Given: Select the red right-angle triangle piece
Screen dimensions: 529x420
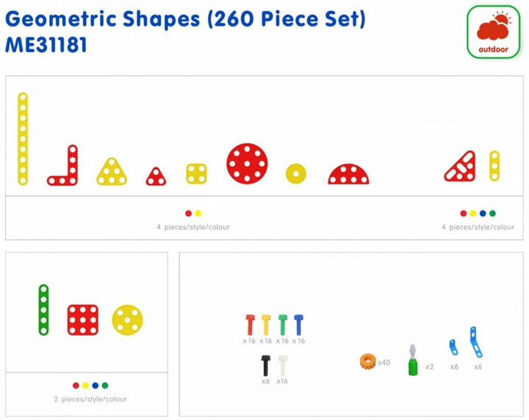Looking at the screenshot, I should click(462, 168).
